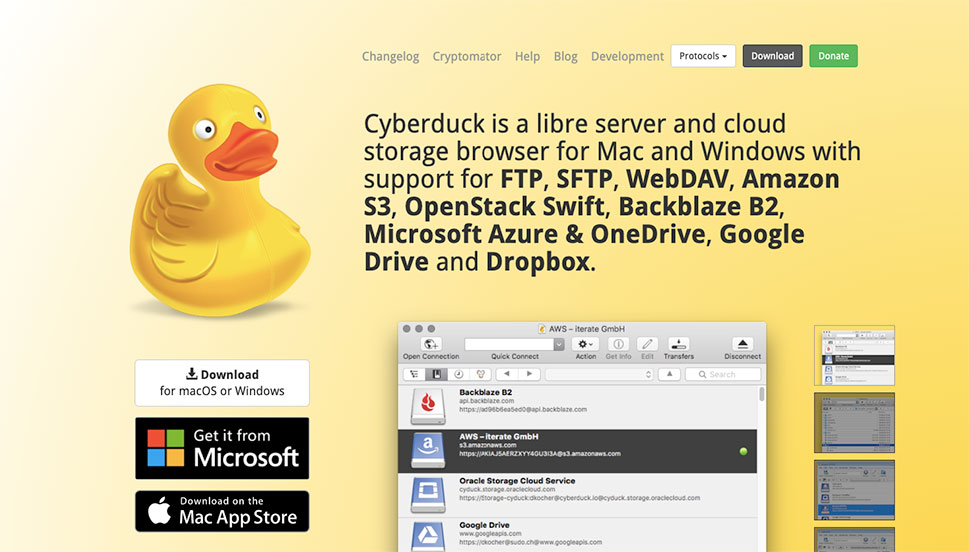Click the green Donate button
Screen dimensions: 969x552
[834, 56]
